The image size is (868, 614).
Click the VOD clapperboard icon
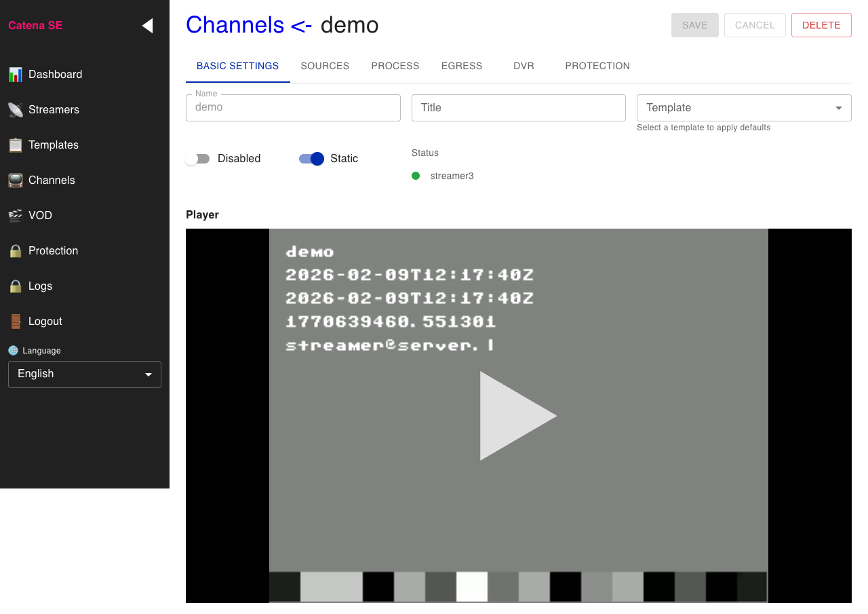[x=15, y=216]
